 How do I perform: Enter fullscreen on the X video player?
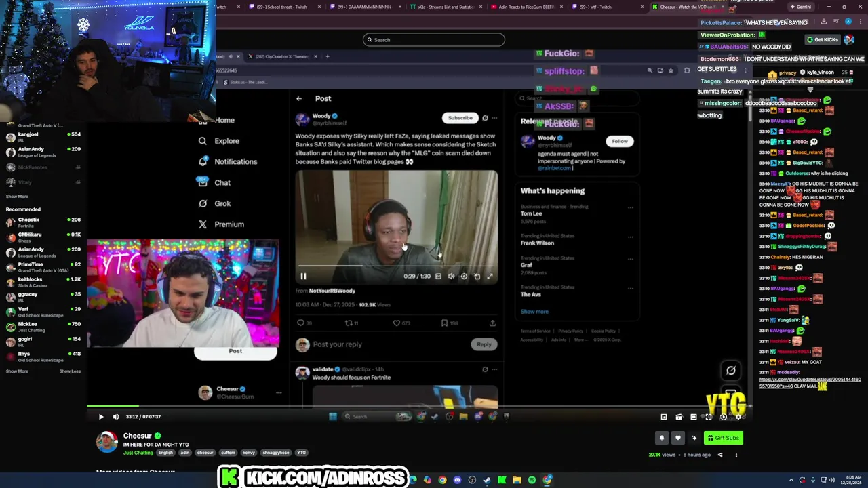point(490,276)
